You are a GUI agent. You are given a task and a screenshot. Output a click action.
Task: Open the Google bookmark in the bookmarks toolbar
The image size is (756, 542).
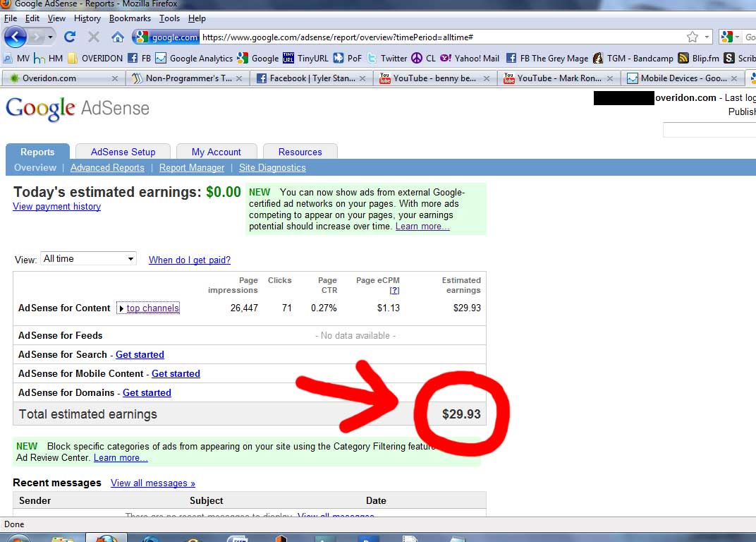point(258,59)
